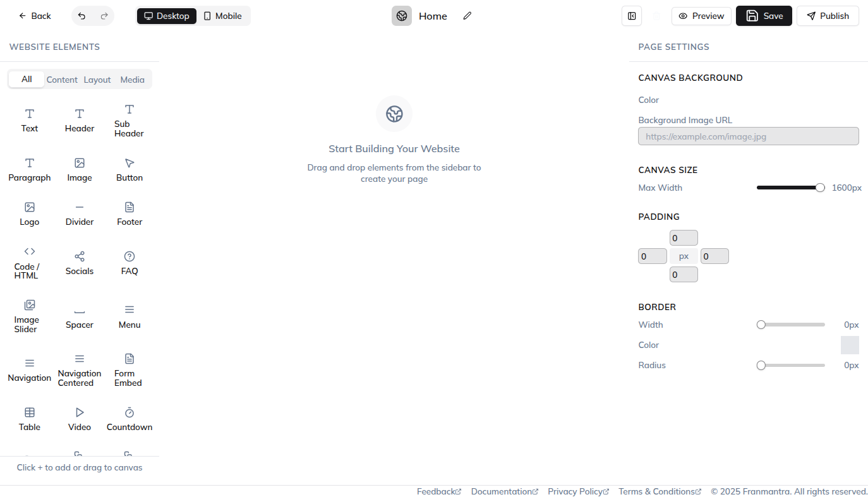868x497 pixels.
Task: Add the Form Embed element
Action: click(130, 370)
